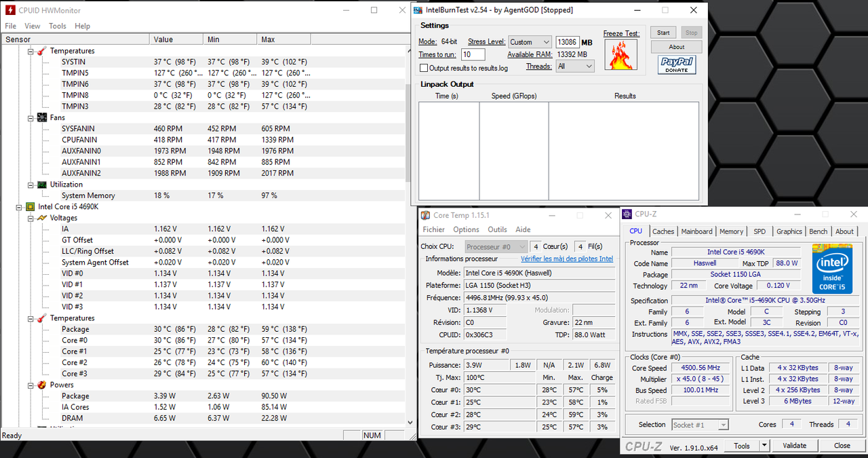Click the CPU-Z Close button

[x=842, y=446]
